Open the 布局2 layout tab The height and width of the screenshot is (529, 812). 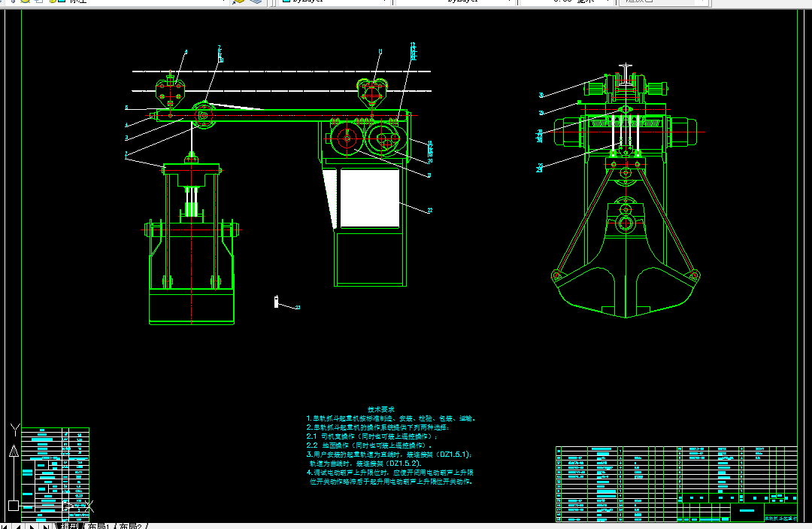coord(130,526)
